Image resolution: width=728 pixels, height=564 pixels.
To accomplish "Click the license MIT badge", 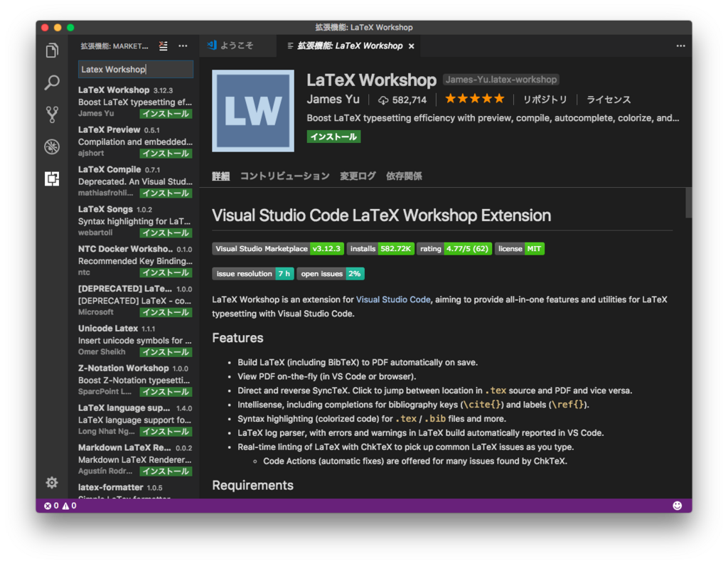I will [x=520, y=248].
